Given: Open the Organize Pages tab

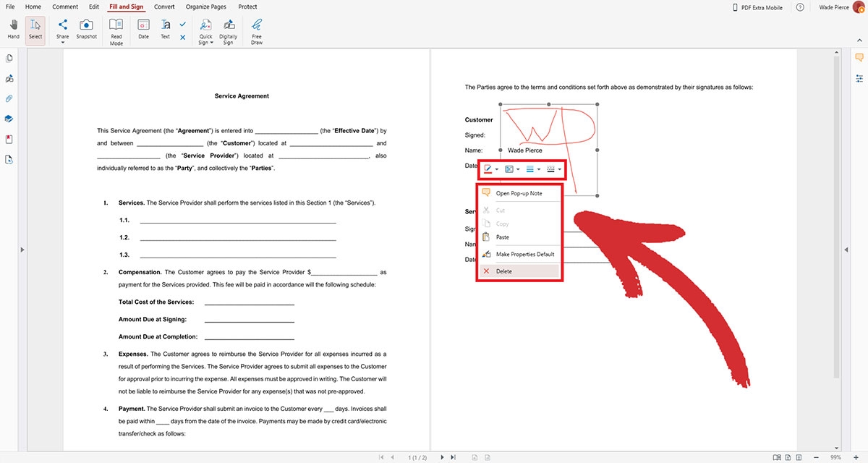Looking at the screenshot, I should 205,7.
